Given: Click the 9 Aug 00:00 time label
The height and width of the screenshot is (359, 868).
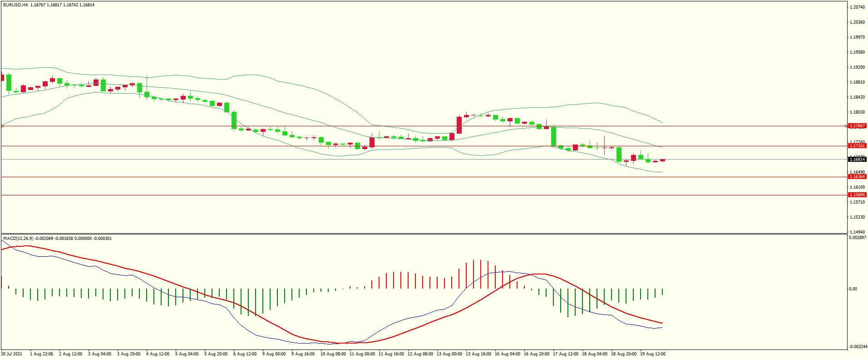Looking at the screenshot, I should (x=274, y=354).
